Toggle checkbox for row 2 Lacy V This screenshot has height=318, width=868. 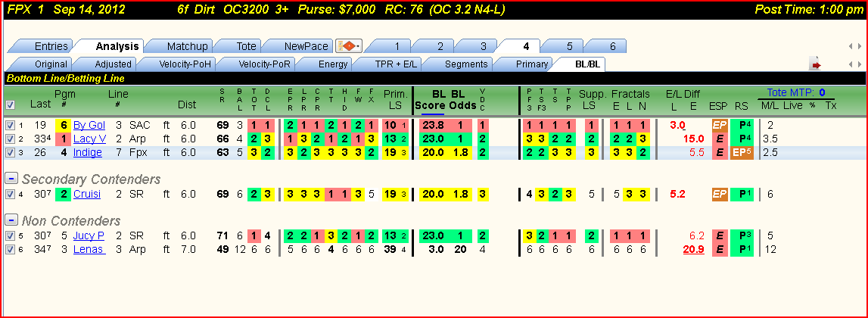[8, 139]
